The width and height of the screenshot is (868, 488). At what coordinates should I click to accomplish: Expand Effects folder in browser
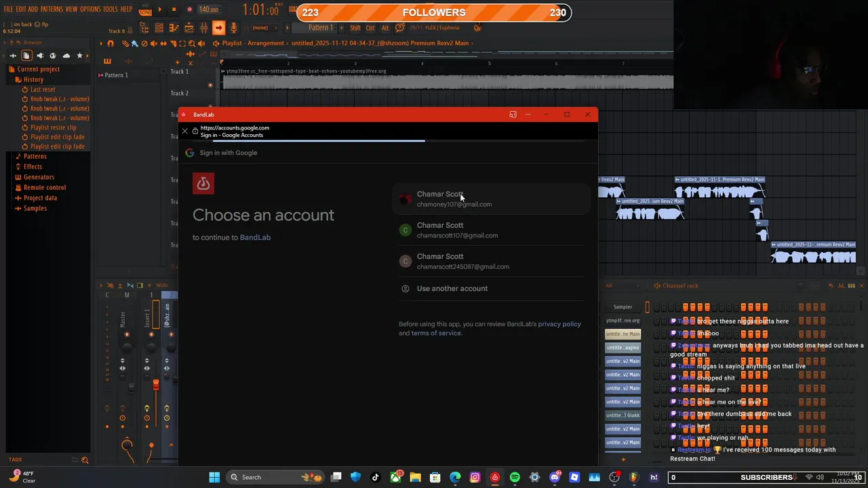click(x=33, y=167)
